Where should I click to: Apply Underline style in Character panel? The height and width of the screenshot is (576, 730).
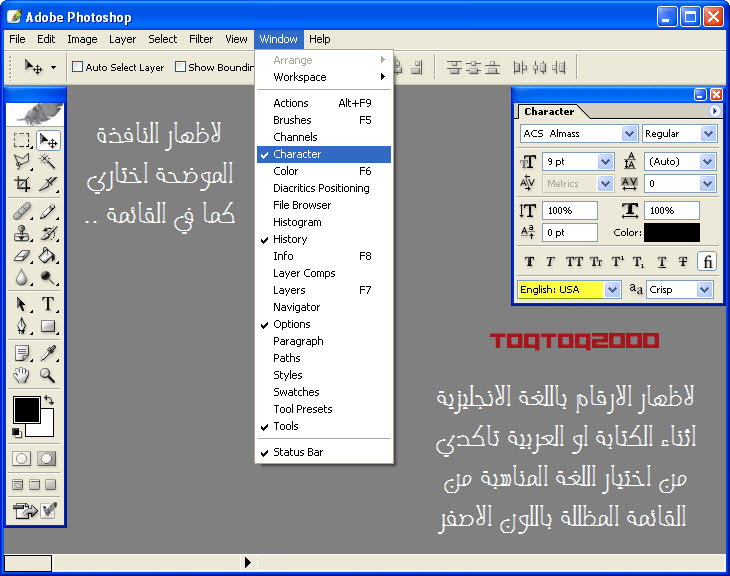click(x=661, y=262)
